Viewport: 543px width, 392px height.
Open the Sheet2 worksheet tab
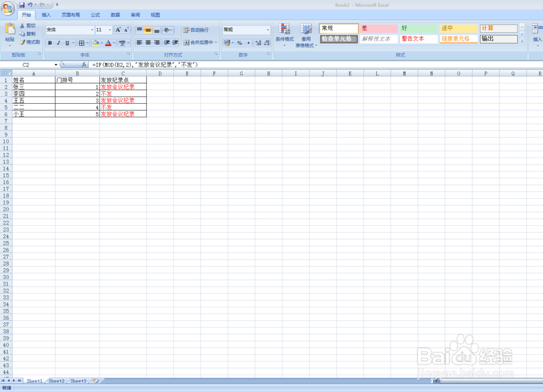(x=56, y=381)
